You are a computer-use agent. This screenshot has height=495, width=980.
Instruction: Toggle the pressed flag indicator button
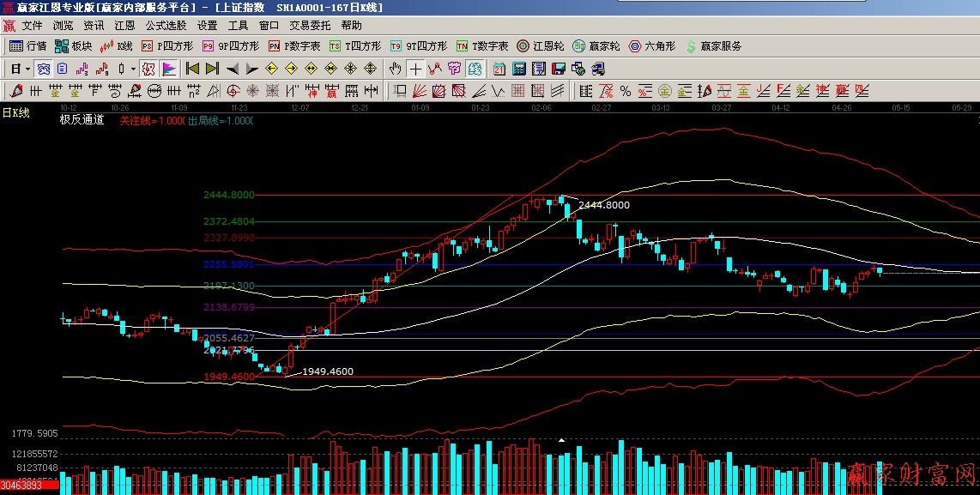coord(169,69)
